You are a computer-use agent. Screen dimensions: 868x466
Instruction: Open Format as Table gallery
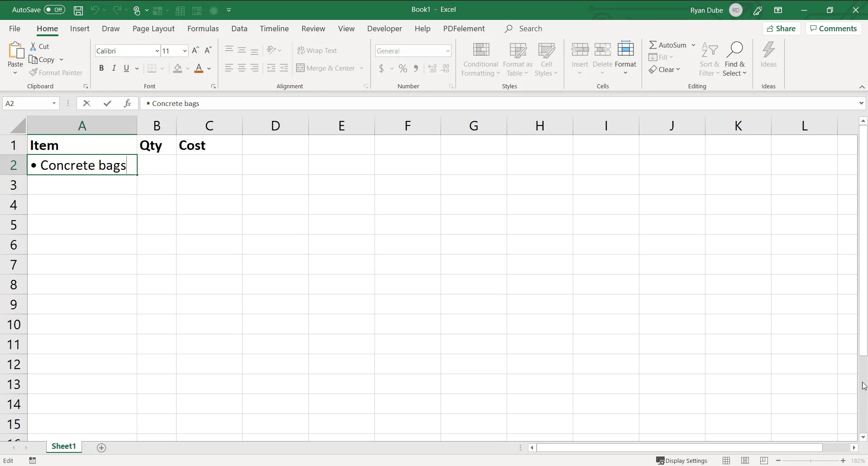point(518,59)
